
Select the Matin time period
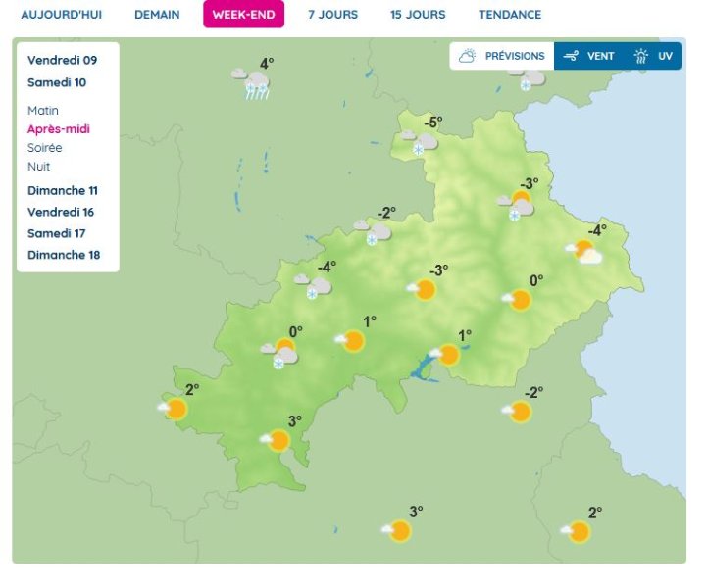coord(43,111)
